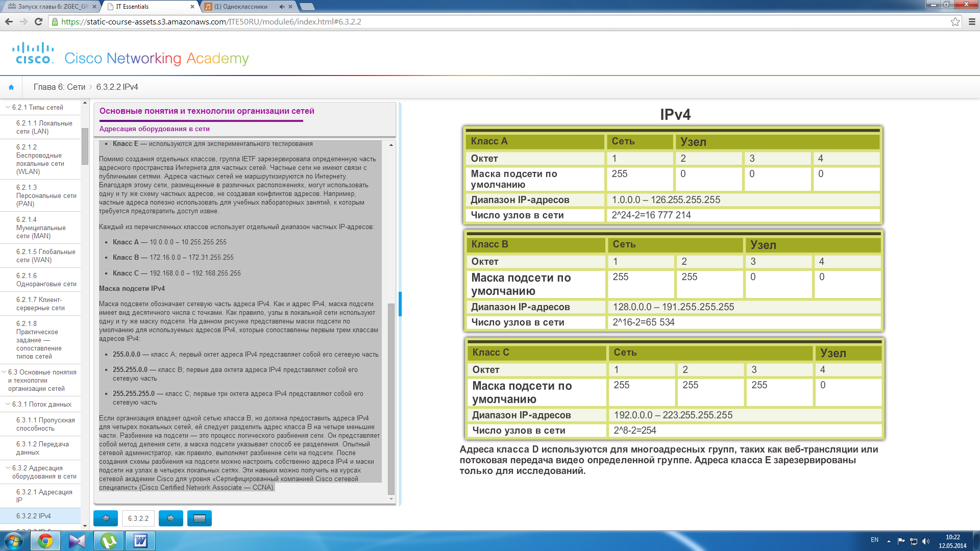Open 6.2.1.2 Беспроводные локальные сети
The image size is (980, 551).
point(40,159)
